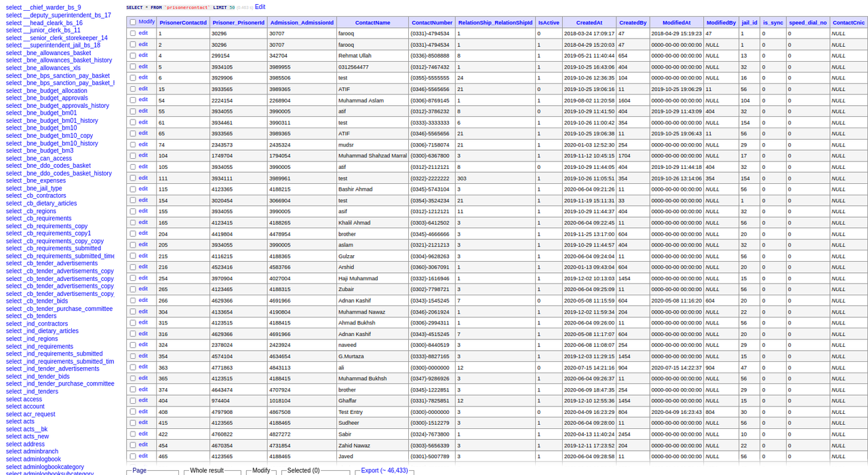Sort by ContactCnic column header
The width and height of the screenshot is (868, 475).
[x=848, y=22]
